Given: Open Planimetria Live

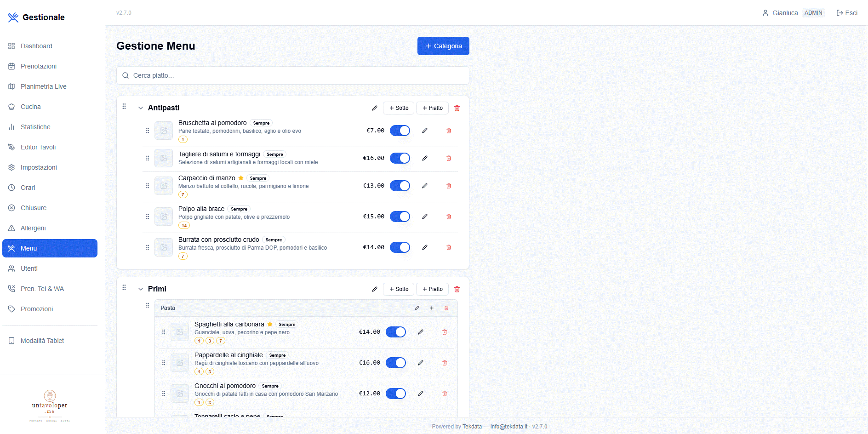Looking at the screenshot, I should pyautogui.click(x=50, y=86).
